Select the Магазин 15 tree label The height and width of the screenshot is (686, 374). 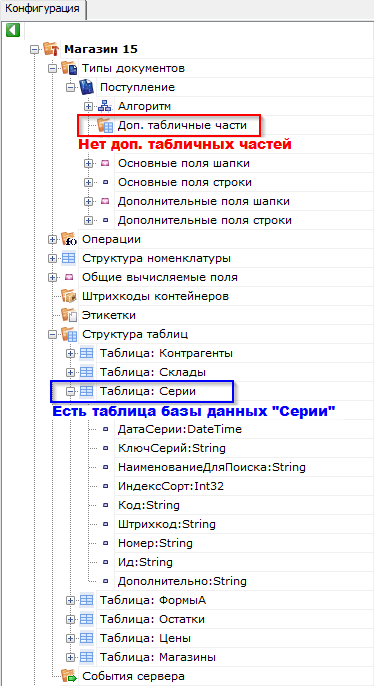coord(101,49)
